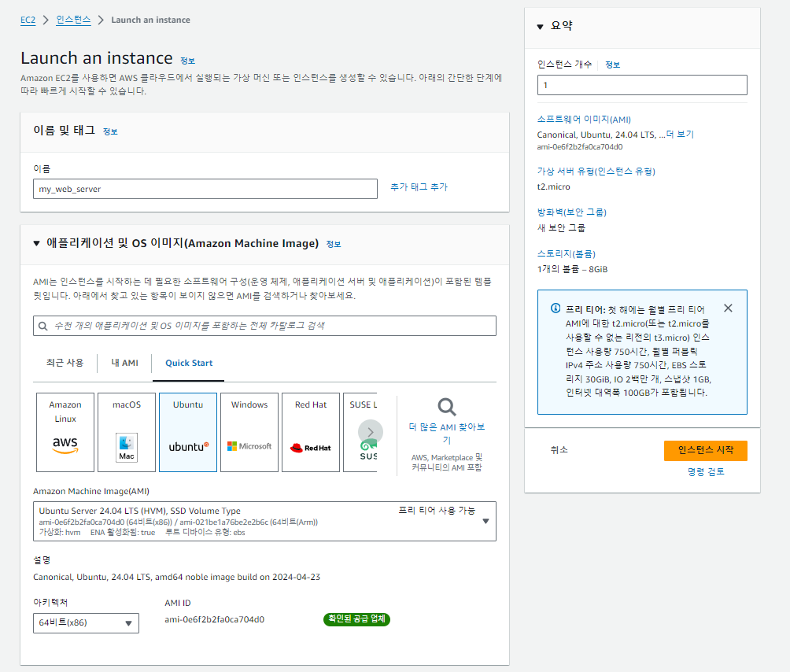
Task: Click the 프리 티어 사용 가능 label
Action: click(437, 511)
